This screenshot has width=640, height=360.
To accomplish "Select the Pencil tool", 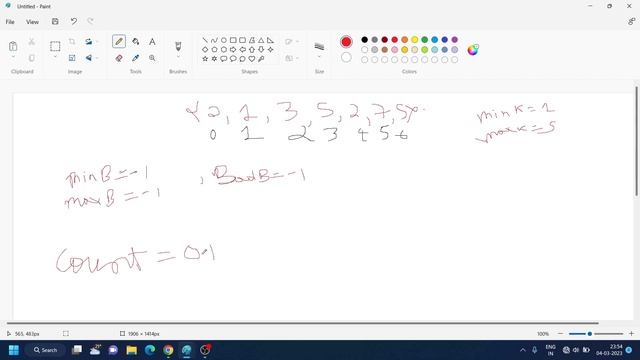I will (x=119, y=41).
